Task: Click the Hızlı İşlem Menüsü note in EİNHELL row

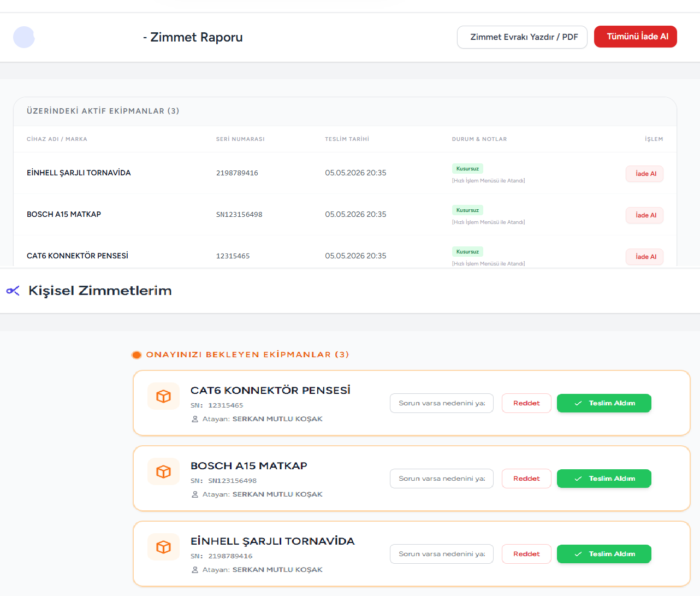Action: click(x=489, y=181)
